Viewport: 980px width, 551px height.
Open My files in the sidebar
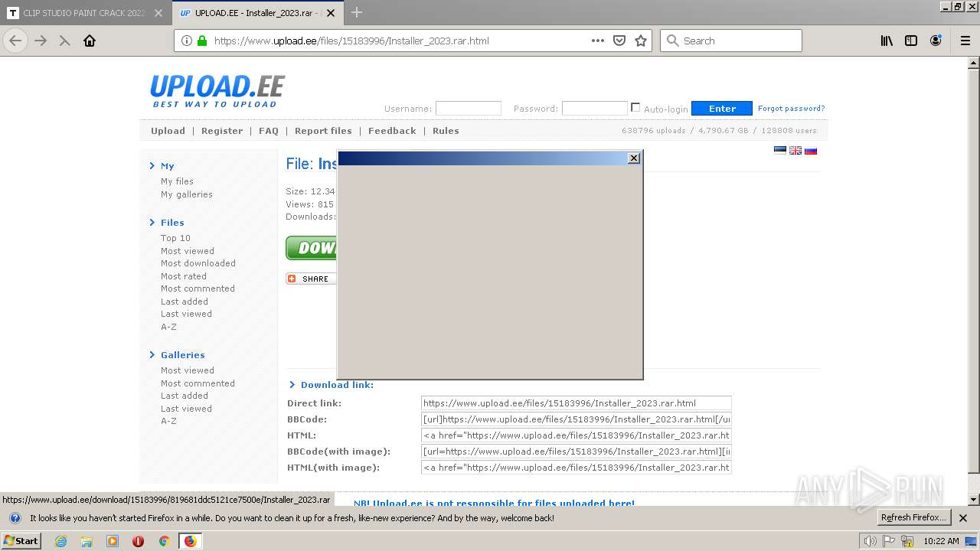click(x=177, y=181)
